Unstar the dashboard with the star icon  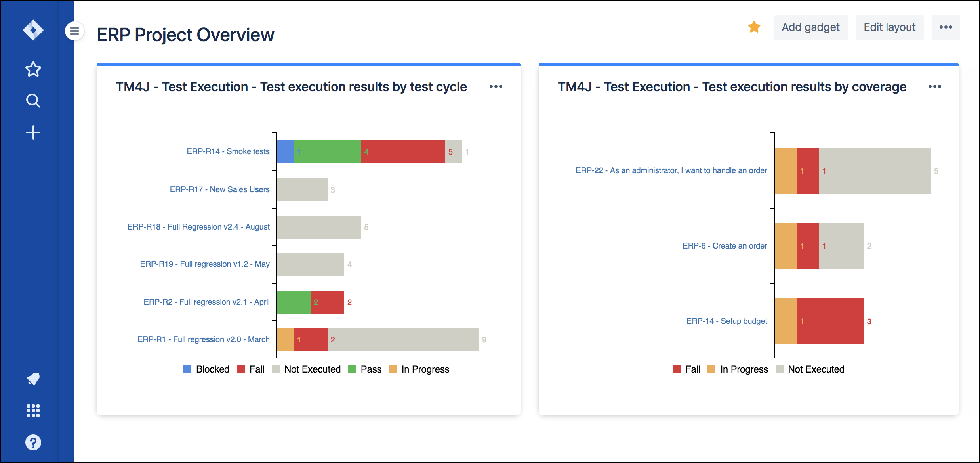[754, 27]
